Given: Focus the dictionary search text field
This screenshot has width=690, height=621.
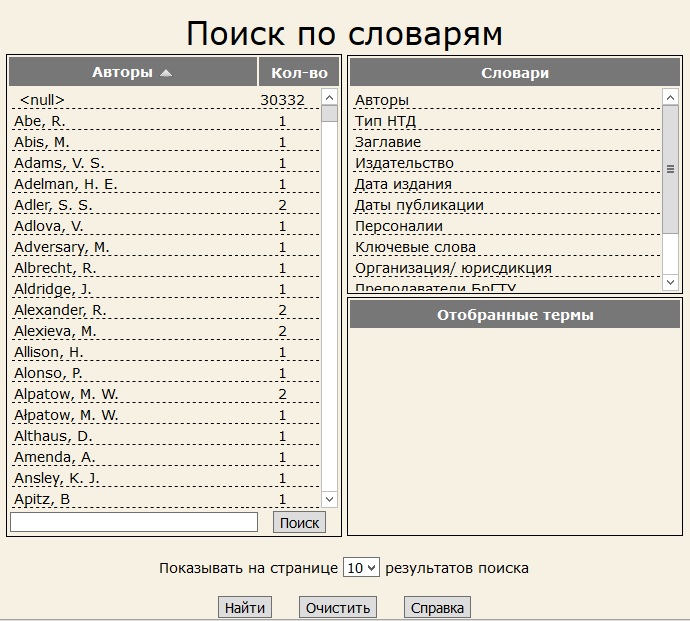Looking at the screenshot, I should (134, 522).
